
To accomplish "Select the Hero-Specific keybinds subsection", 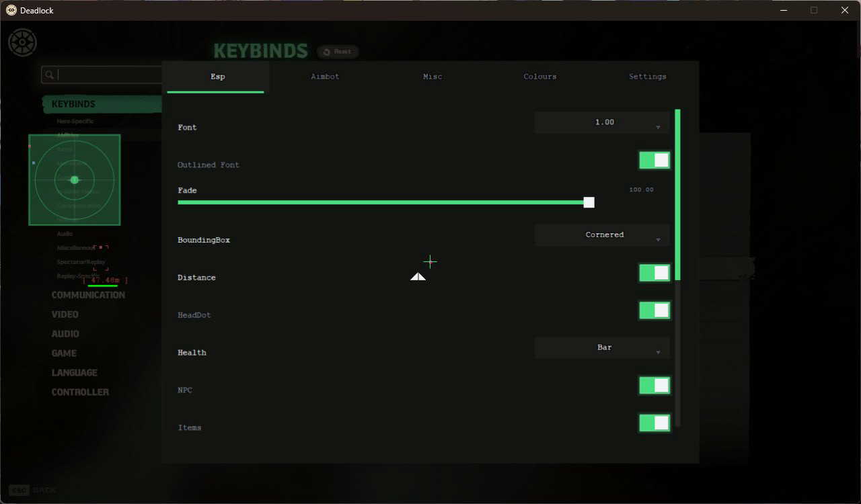I will pos(75,122).
